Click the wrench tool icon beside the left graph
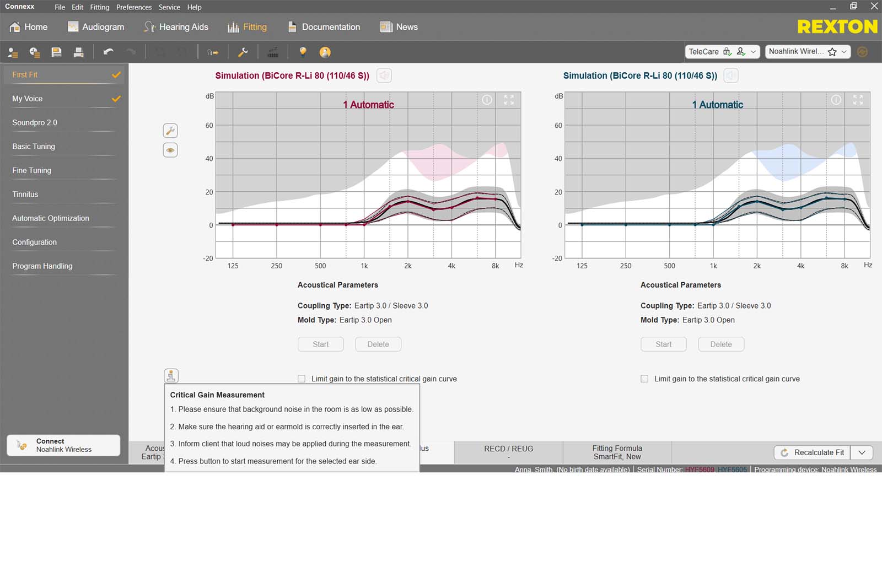 coord(170,130)
